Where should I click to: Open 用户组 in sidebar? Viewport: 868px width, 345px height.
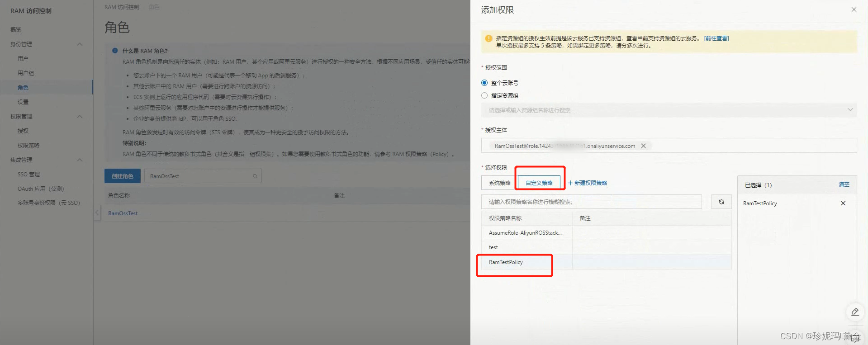(26, 73)
